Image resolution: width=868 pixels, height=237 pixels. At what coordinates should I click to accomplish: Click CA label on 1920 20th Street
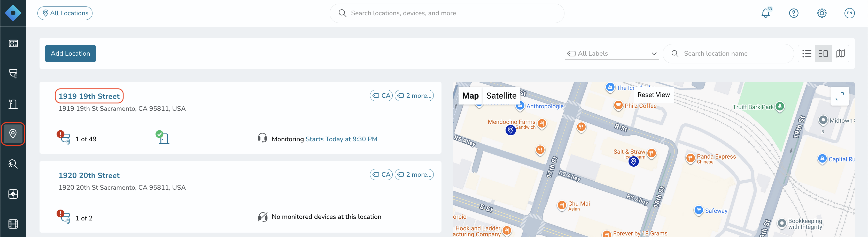pyautogui.click(x=382, y=175)
